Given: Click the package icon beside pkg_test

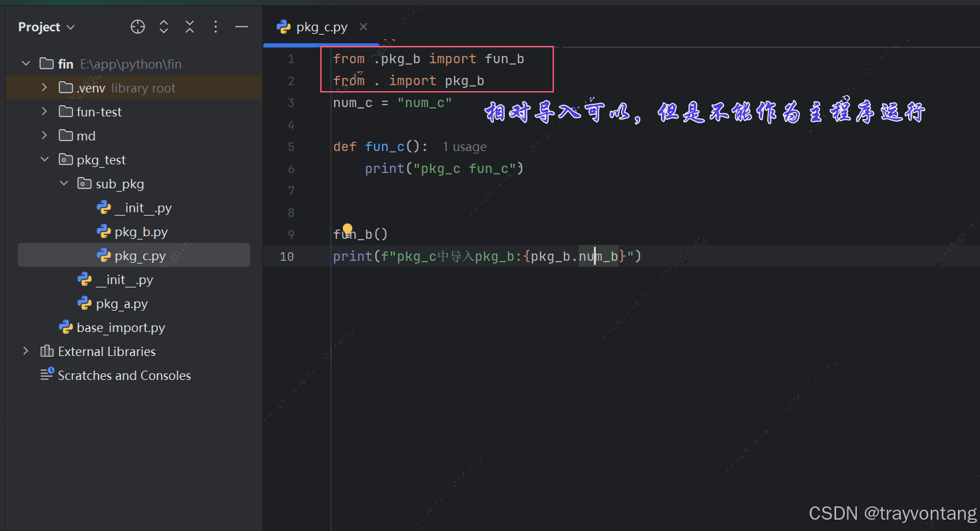Looking at the screenshot, I should coord(66,159).
